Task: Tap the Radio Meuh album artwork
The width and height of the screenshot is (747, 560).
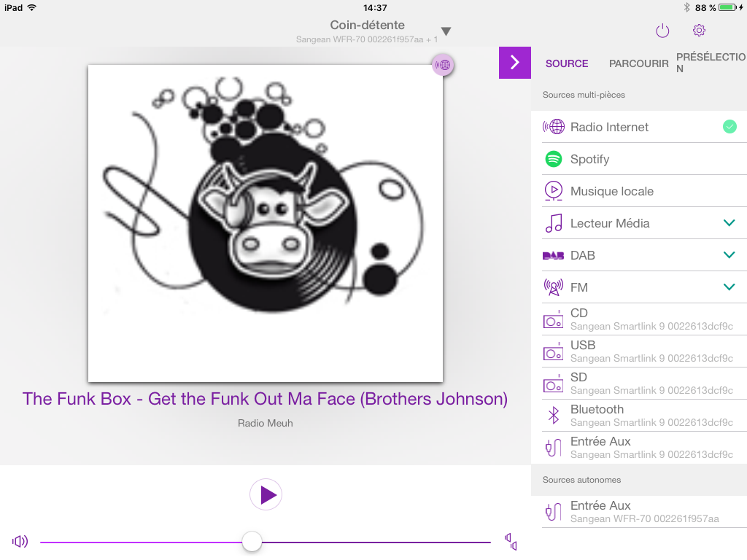Action: coord(266,223)
